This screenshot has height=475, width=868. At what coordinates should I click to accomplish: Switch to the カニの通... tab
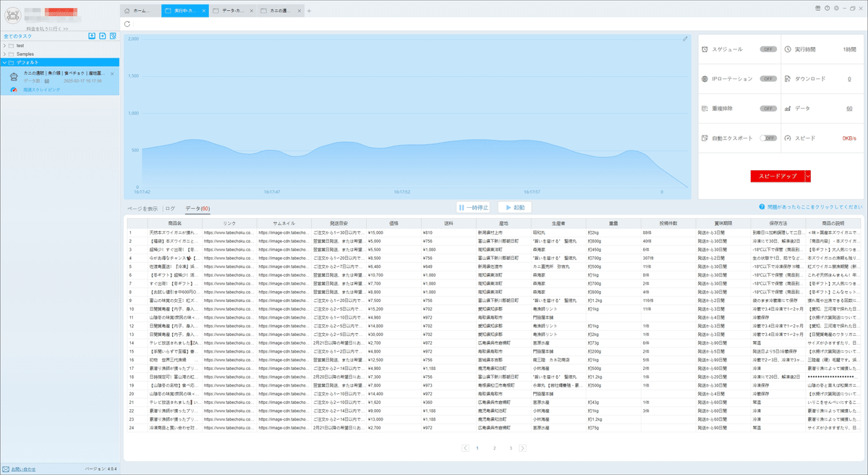tap(279, 11)
